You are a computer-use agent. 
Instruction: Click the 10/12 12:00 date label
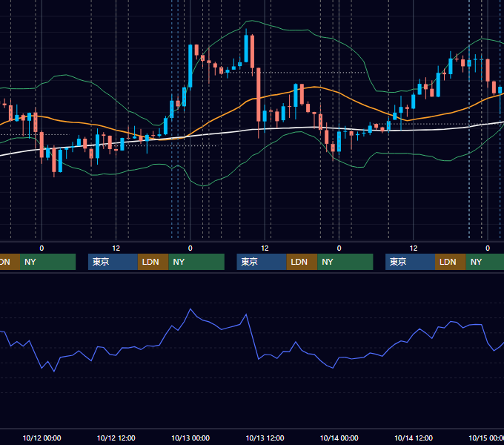point(116,438)
